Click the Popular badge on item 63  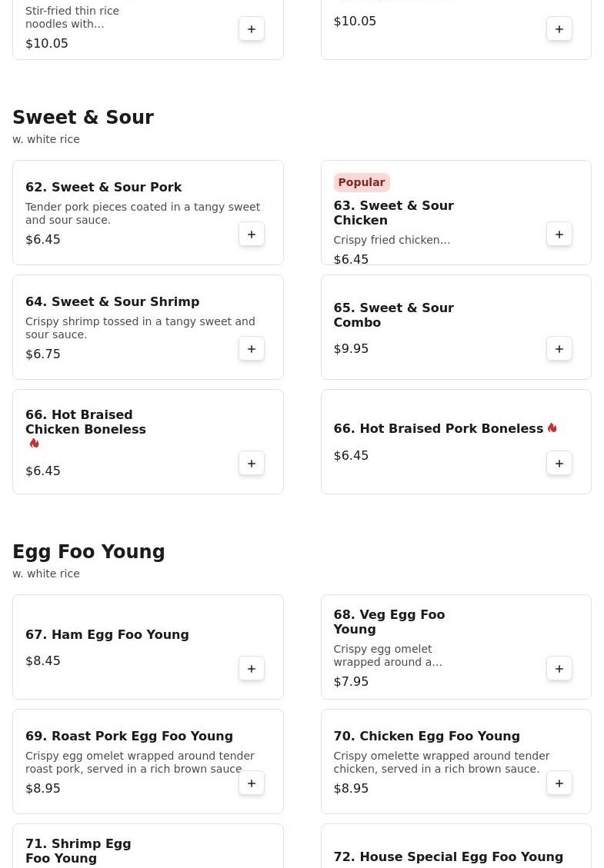click(361, 182)
